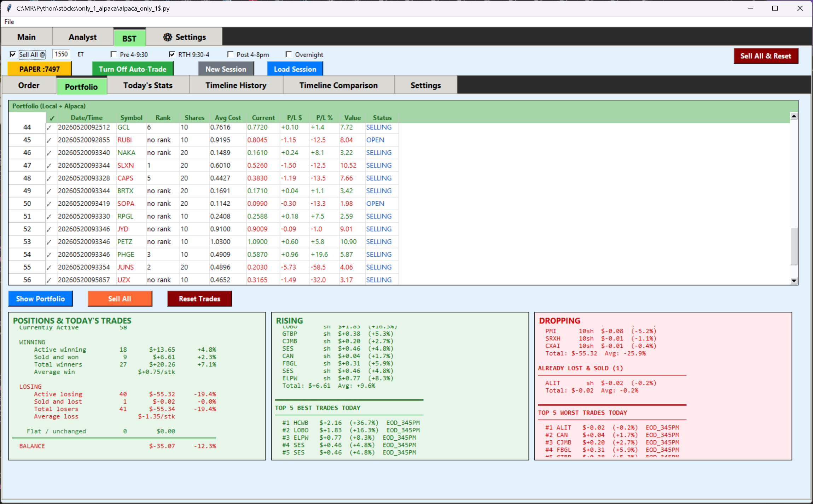
Task: Click the feather app icon in title bar
Action: (x=9, y=8)
